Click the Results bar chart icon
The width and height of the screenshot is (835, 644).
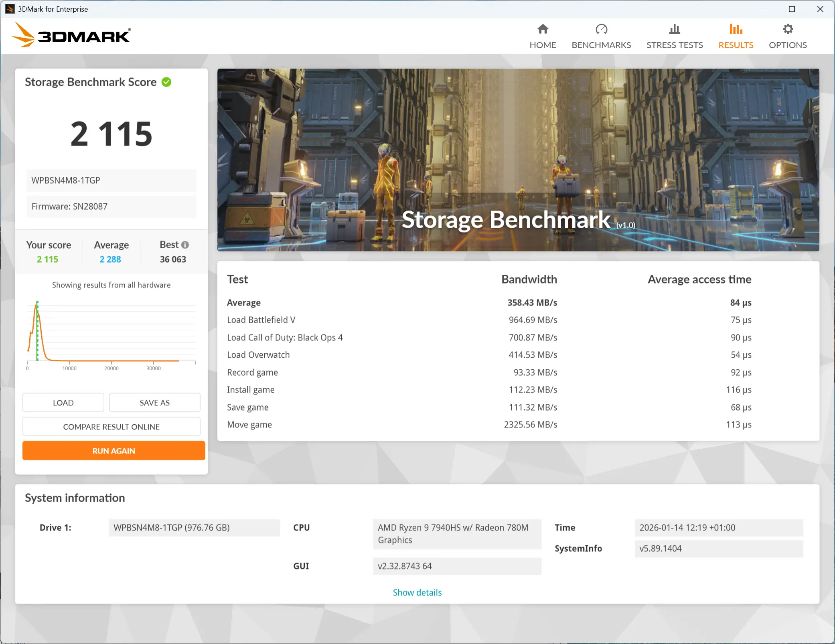[x=736, y=29]
